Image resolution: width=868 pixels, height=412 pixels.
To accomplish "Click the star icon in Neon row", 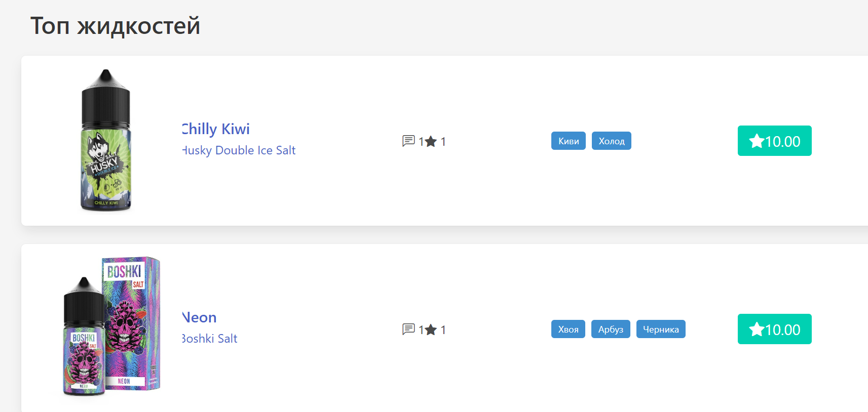I will point(431,329).
